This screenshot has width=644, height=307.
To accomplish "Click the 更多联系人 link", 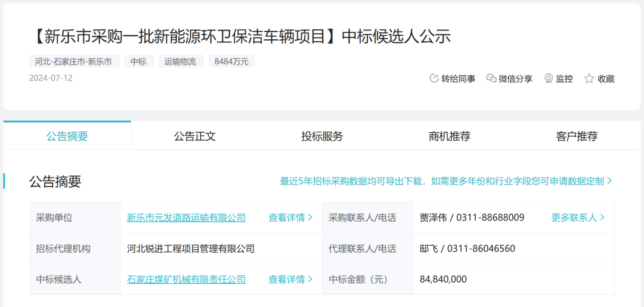I will (x=578, y=218).
